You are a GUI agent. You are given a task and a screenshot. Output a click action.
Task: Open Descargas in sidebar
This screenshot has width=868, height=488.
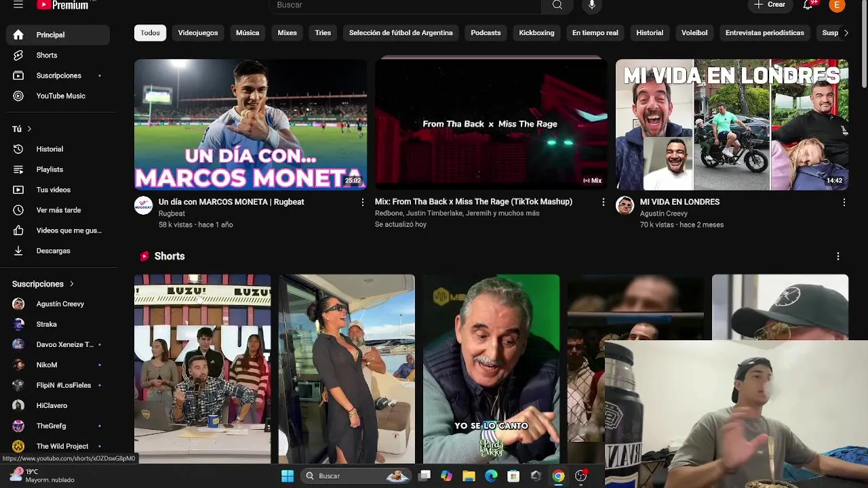click(x=58, y=251)
